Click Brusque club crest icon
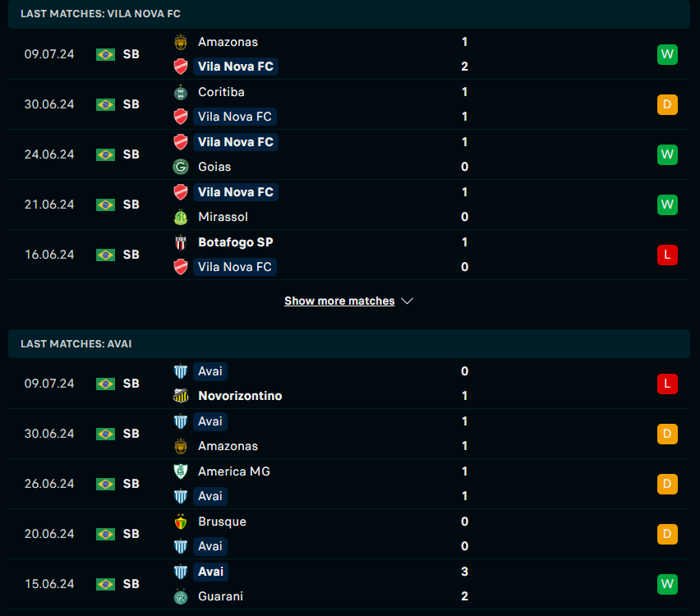Image resolution: width=700 pixels, height=616 pixels. coord(181,522)
